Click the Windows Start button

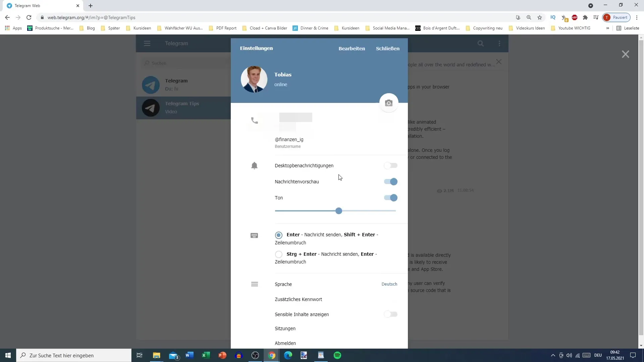coord(8,355)
